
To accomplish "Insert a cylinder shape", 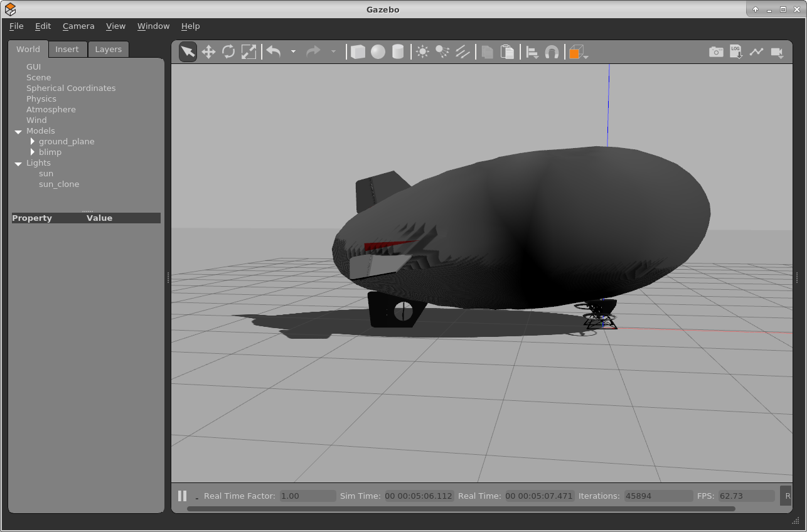I will pyautogui.click(x=398, y=52).
